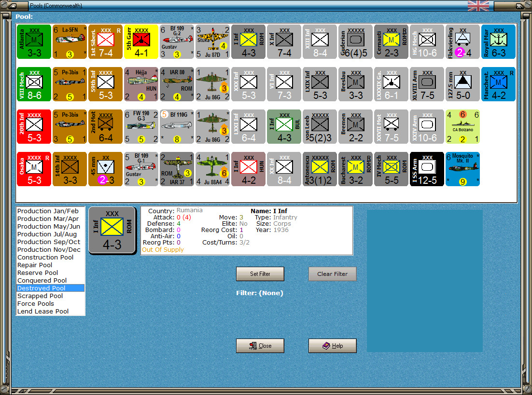Select the Royal Mar 6-3 marine counter
This screenshot has height=395, width=532.
click(498, 41)
